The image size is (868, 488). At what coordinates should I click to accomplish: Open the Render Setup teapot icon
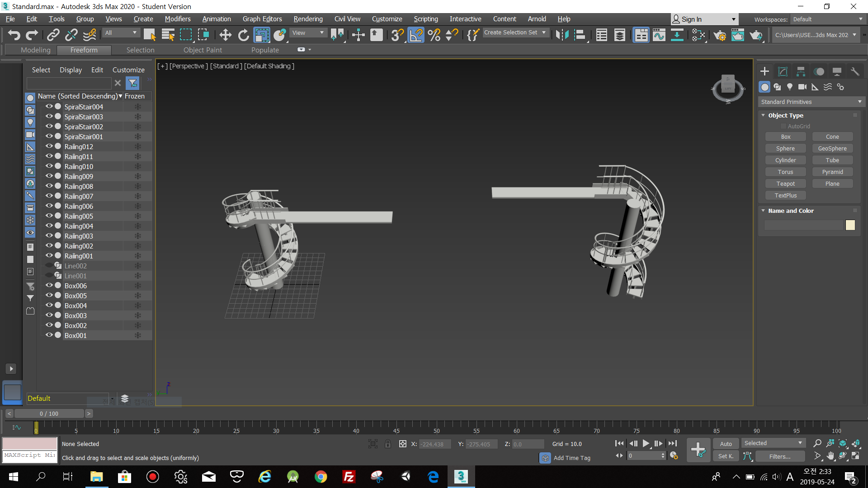[720, 35]
